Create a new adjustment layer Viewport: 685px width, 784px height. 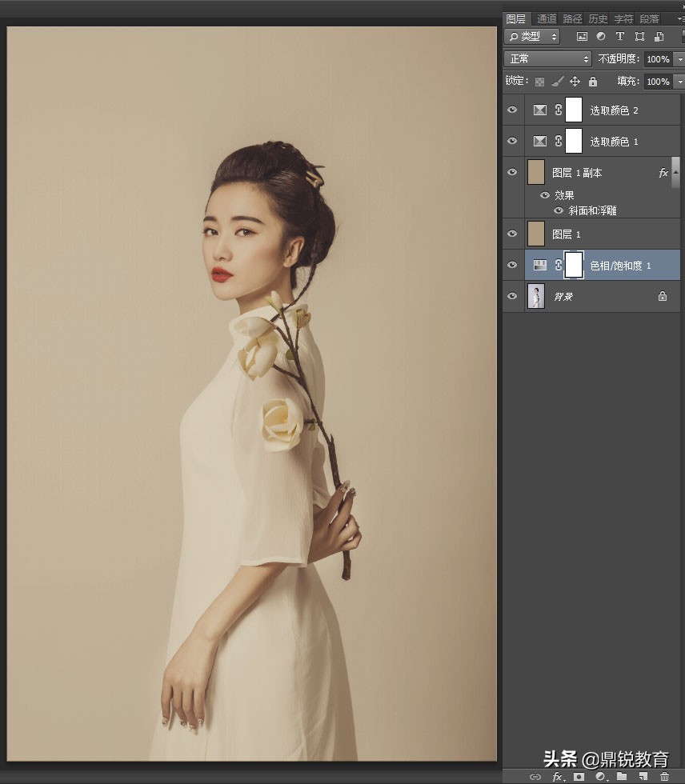(600, 776)
